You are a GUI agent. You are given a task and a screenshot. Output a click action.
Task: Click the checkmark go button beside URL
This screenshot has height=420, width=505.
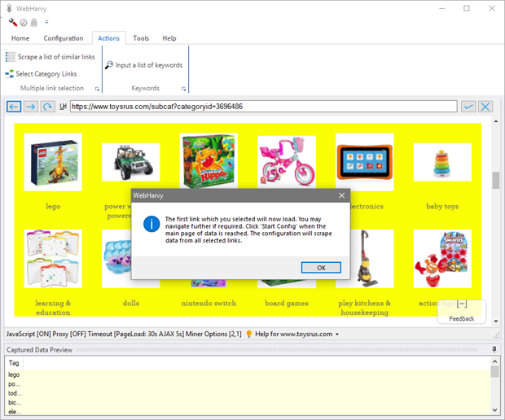tap(468, 107)
